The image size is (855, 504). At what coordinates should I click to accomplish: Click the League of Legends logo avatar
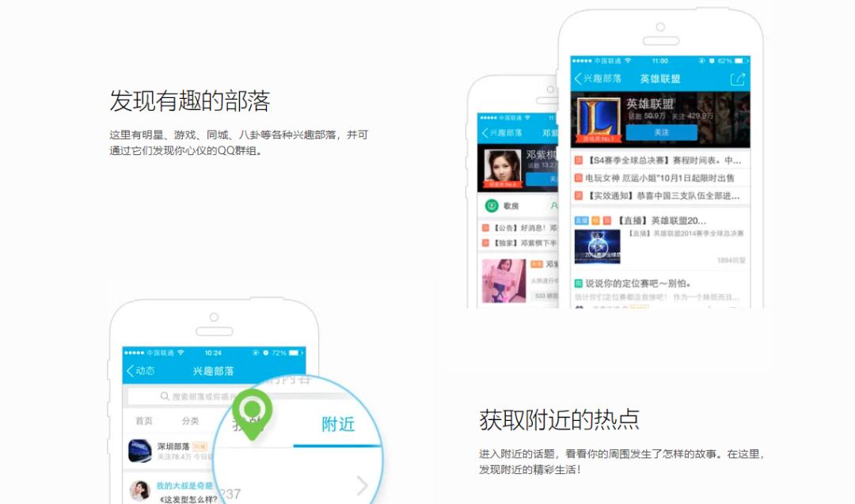click(598, 118)
